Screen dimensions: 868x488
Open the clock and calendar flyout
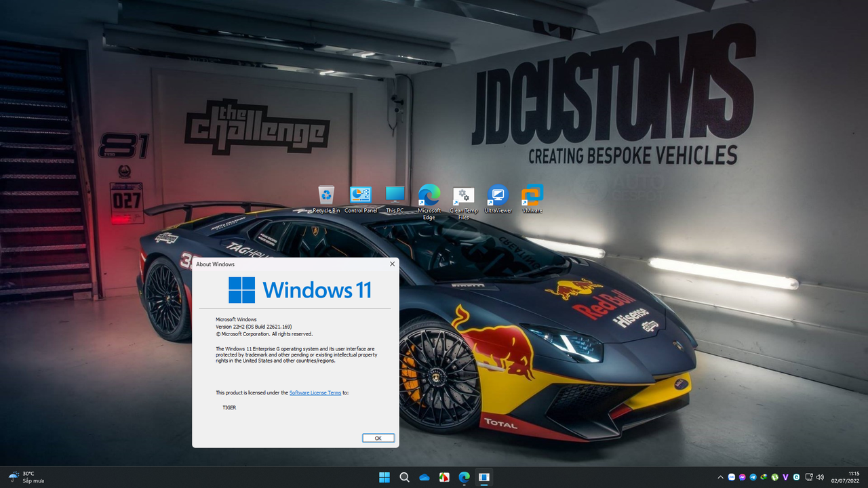click(846, 477)
